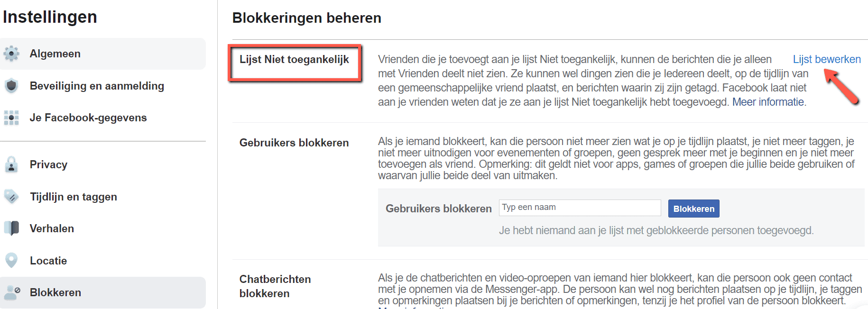The image size is (868, 309).
Task: Click the 'Chatberichten blokkeren' section title
Action: pyautogui.click(x=275, y=286)
